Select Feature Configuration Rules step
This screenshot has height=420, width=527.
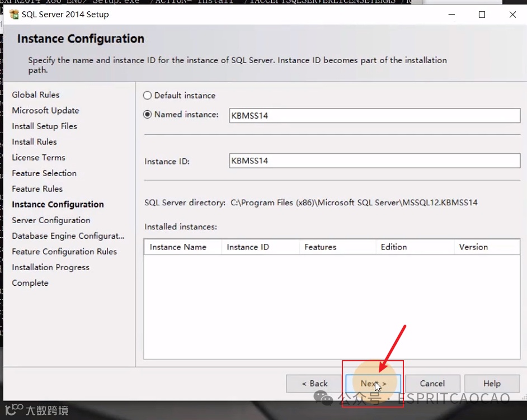coord(64,252)
